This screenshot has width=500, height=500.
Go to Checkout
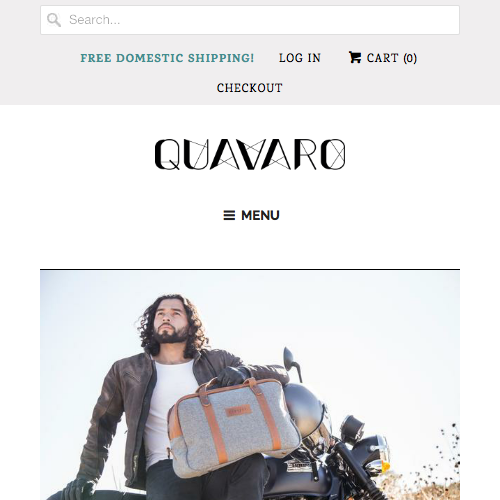pyautogui.click(x=250, y=88)
